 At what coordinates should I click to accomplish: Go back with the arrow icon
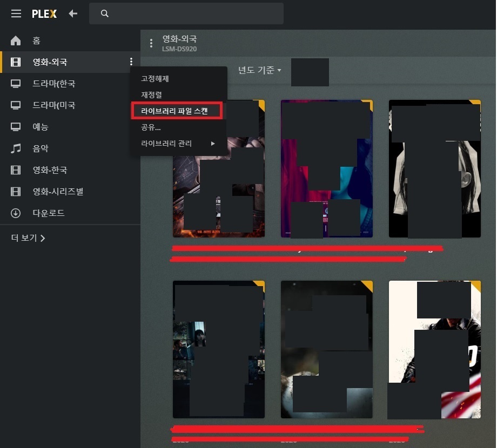tap(73, 13)
